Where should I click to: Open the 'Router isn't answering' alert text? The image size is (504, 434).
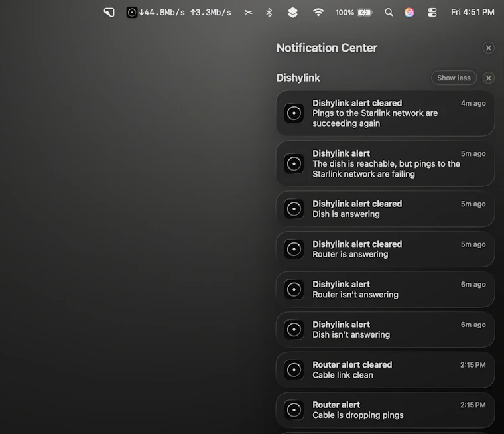pyautogui.click(x=355, y=295)
